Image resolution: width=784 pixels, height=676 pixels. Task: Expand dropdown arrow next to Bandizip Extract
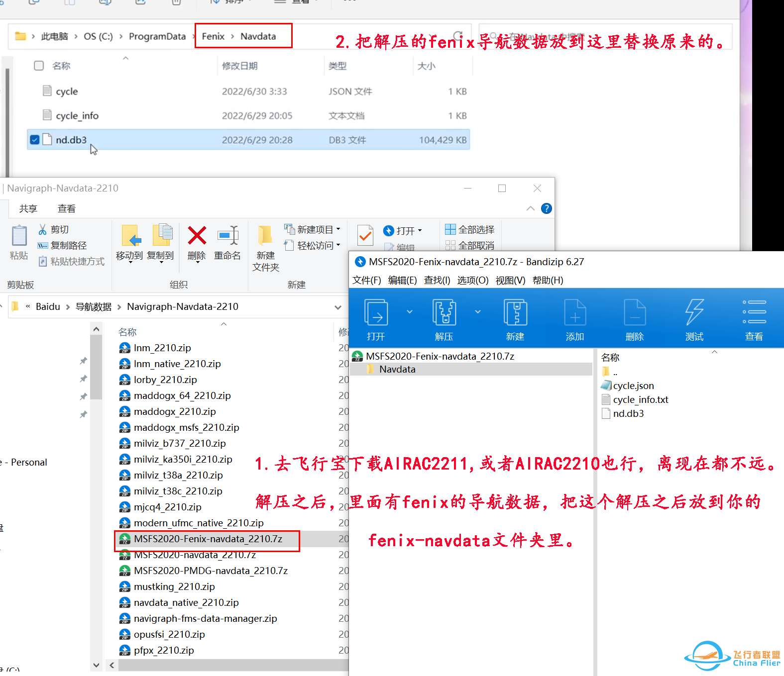[x=478, y=312]
